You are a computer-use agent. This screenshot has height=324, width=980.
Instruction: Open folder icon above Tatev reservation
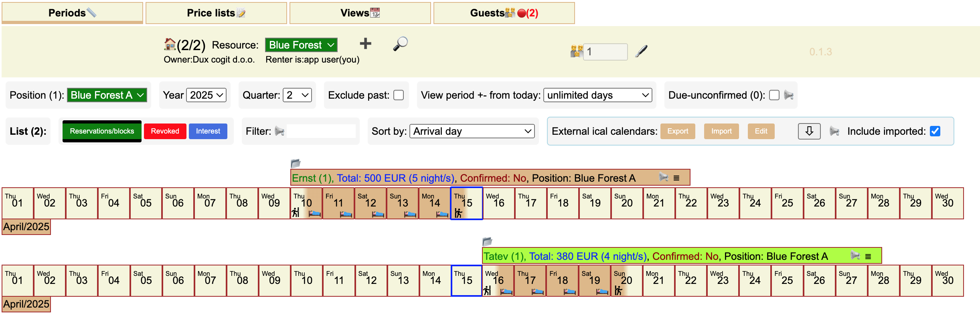point(487,241)
